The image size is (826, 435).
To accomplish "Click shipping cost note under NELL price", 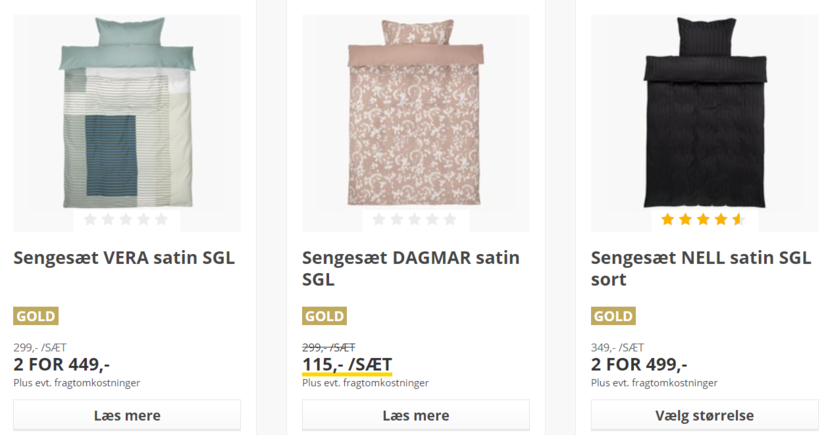I will [654, 383].
